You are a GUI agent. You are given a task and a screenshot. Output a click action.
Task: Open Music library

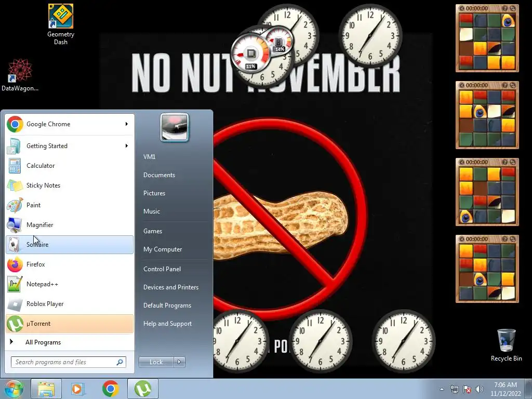152,211
